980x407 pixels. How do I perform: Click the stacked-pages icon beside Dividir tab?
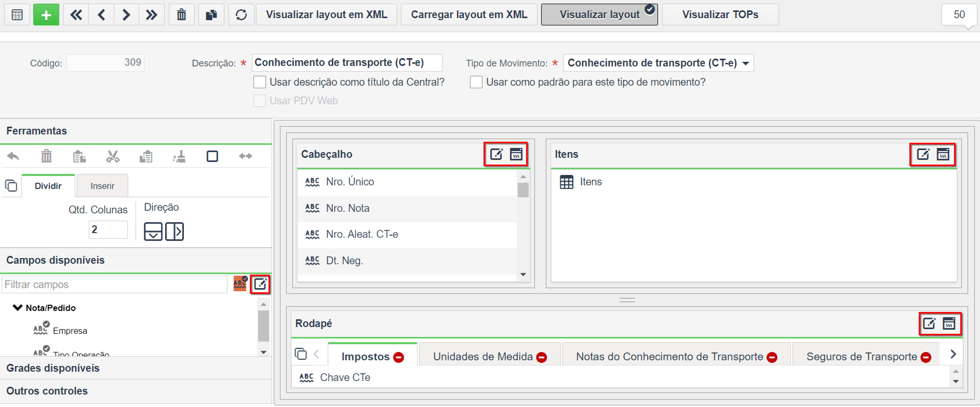(11, 186)
